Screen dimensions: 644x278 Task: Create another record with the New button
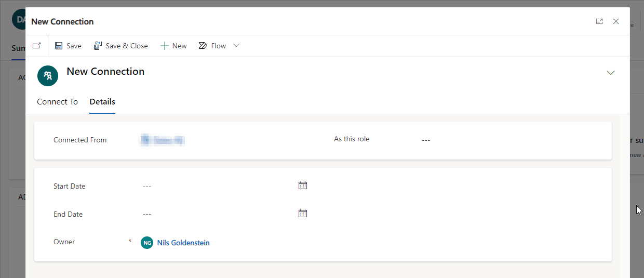[x=173, y=46]
